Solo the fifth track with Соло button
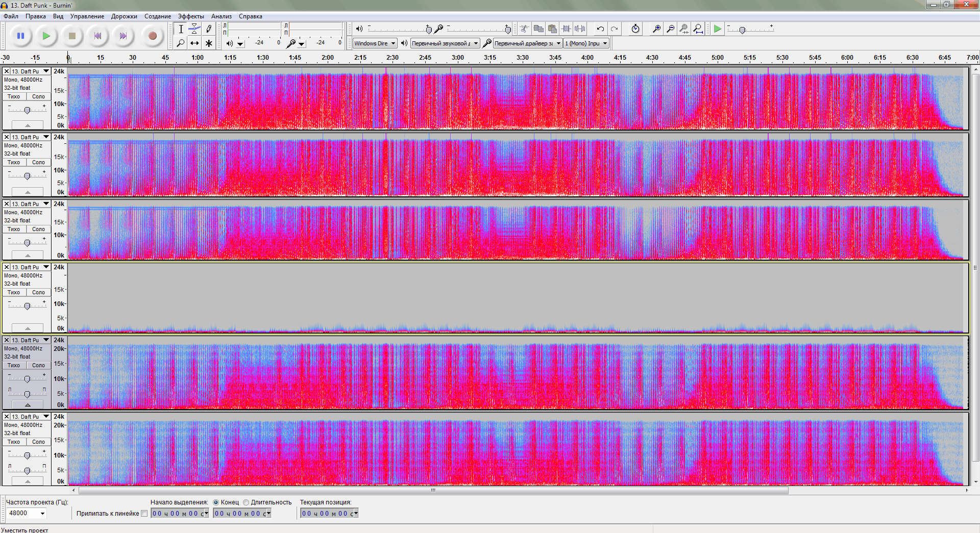This screenshot has width=980, height=533. click(39, 365)
